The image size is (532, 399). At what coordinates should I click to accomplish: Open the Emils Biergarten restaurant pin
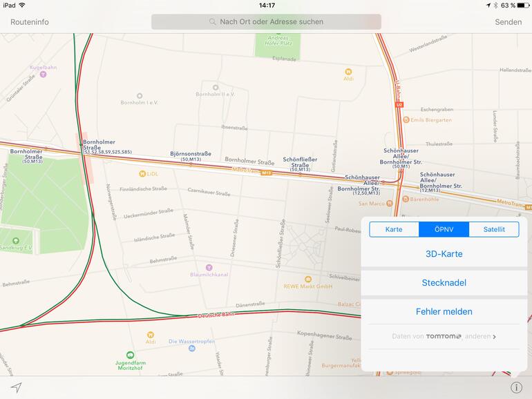pyautogui.click(x=406, y=119)
